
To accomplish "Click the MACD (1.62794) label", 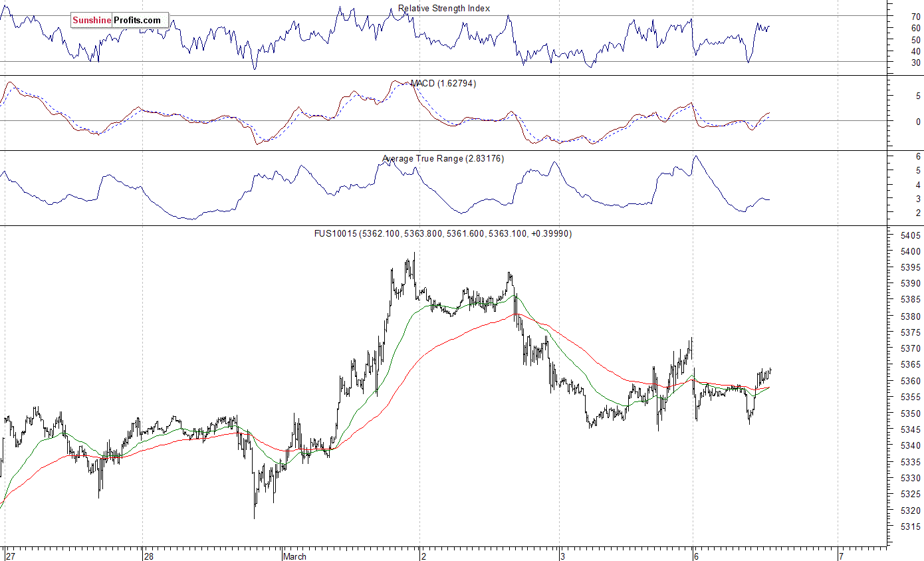I will pyautogui.click(x=443, y=83).
